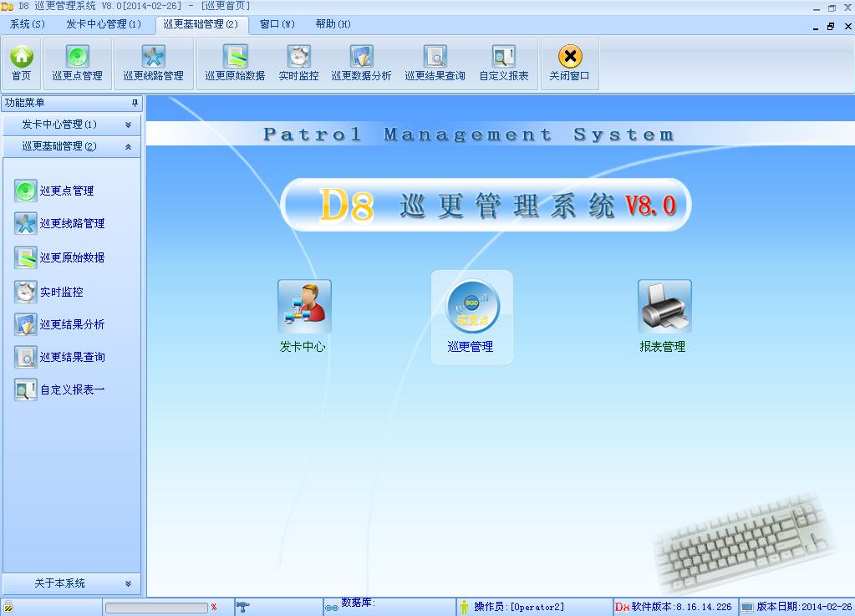Select 巡更结果分析 in the sidebar
This screenshot has width=855, height=616.
pos(72,324)
